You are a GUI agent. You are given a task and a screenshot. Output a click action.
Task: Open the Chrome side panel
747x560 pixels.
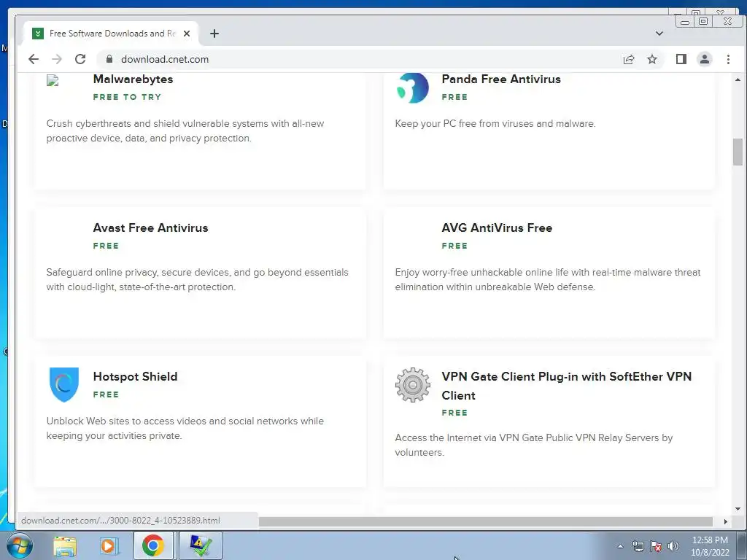click(x=681, y=59)
